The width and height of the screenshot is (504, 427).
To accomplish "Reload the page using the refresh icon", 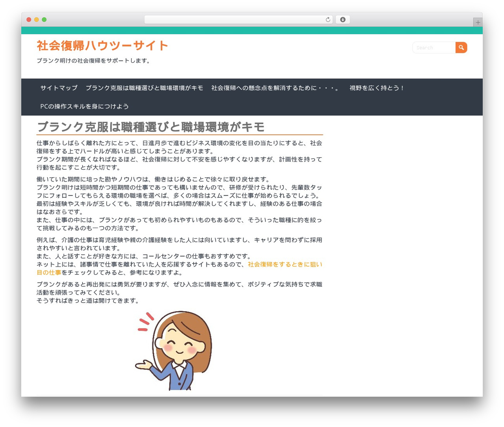I will coord(328,20).
